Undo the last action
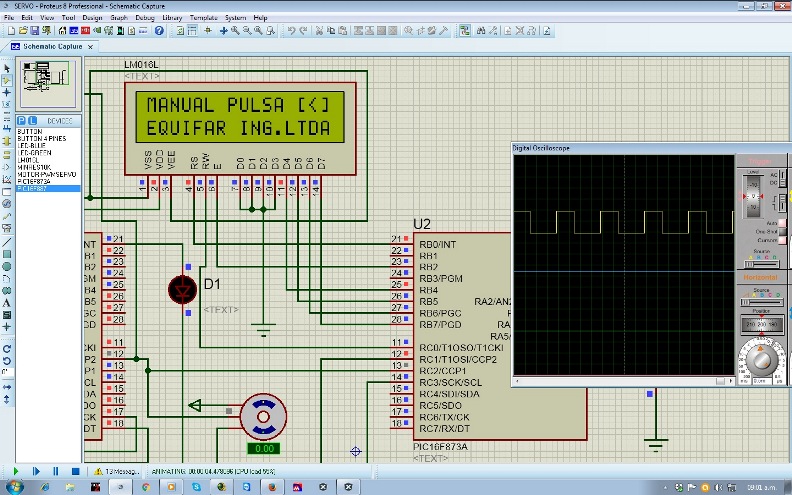The width and height of the screenshot is (792, 495). click(291, 31)
